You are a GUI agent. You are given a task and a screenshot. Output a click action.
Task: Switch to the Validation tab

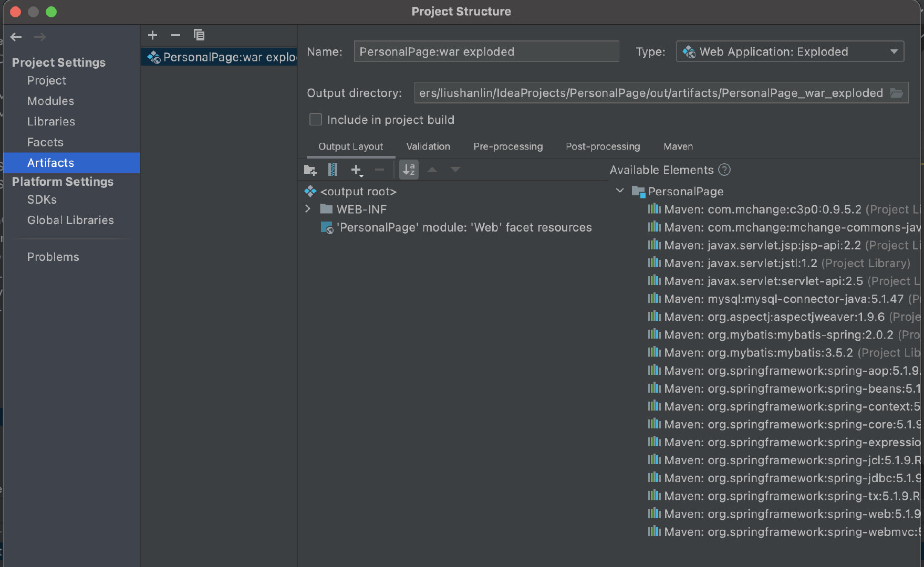pyautogui.click(x=428, y=146)
